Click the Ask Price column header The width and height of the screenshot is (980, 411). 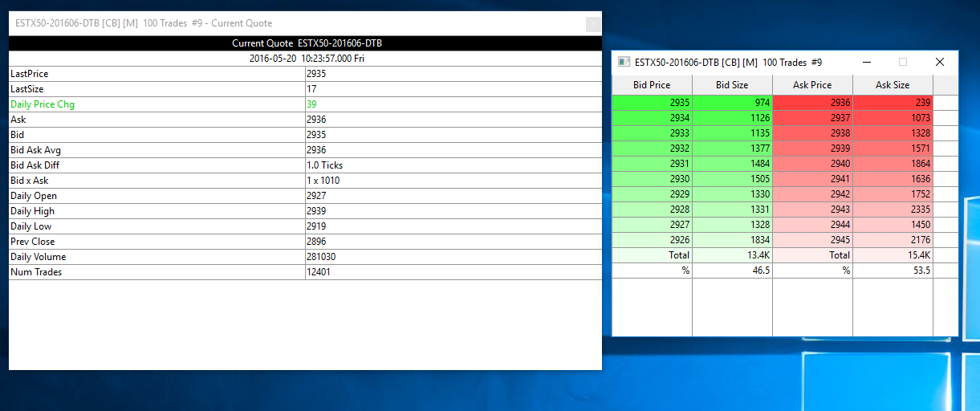[812, 85]
